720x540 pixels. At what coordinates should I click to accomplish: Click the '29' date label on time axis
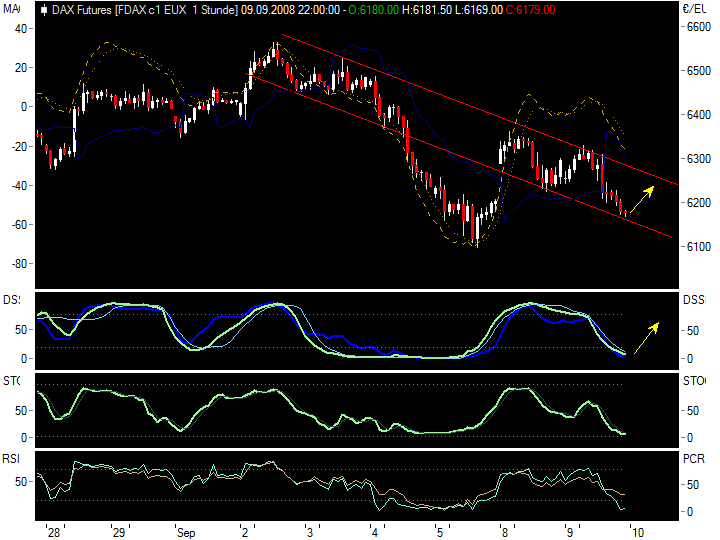click(119, 533)
